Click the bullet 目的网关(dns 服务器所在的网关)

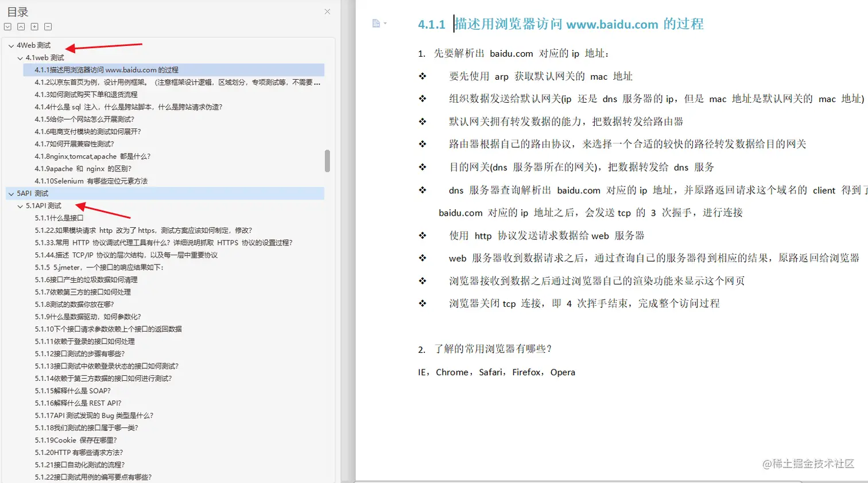pos(582,167)
